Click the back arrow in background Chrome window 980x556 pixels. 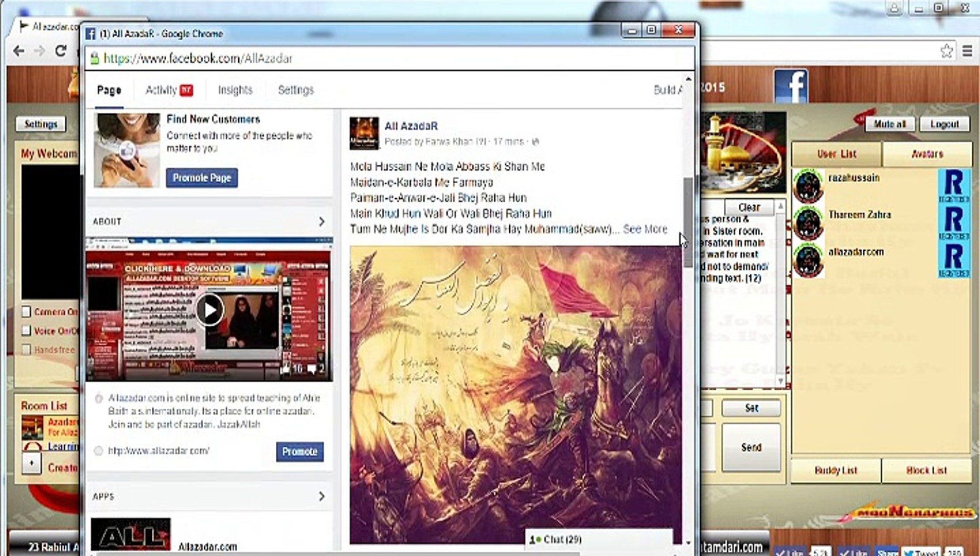click(x=19, y=51)
